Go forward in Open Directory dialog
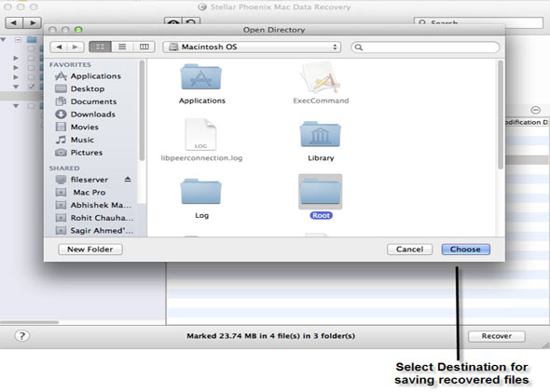550x392 pixels. point(76,47)
